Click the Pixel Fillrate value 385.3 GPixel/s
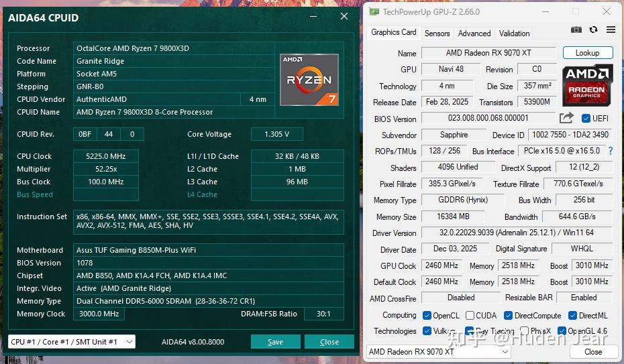The image size is (624, 364). [452, 183]
